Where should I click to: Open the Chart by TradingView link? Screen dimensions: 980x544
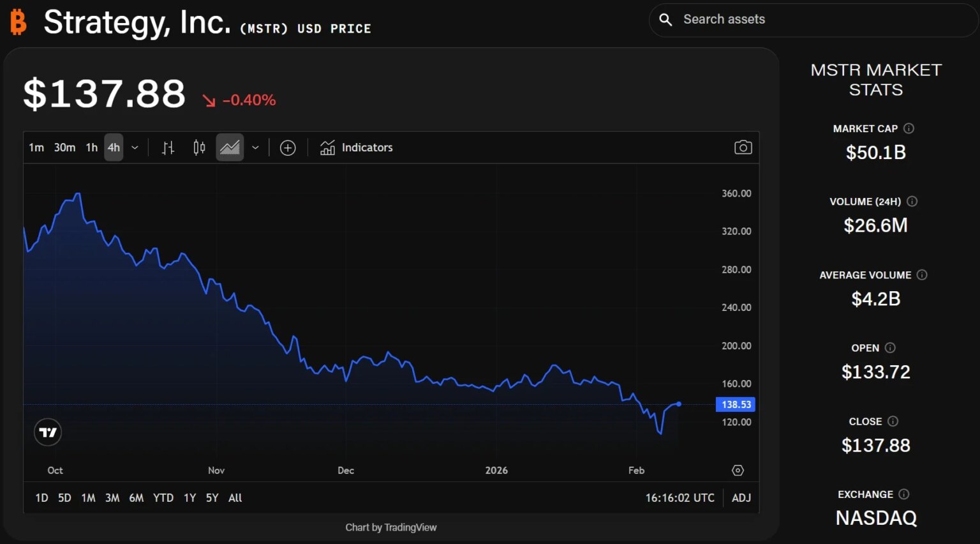click(390, 527)
